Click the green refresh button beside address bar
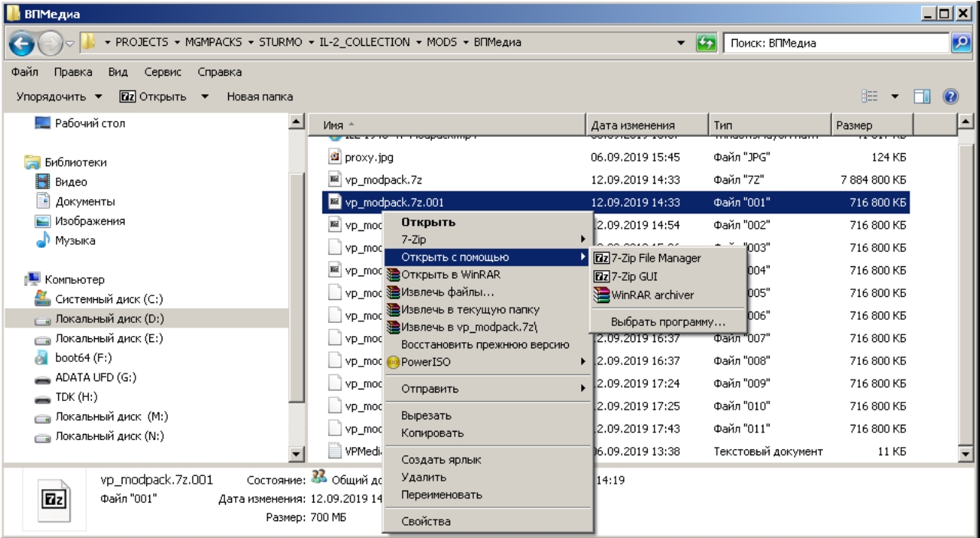980x538 pixels. pos(706,44)
